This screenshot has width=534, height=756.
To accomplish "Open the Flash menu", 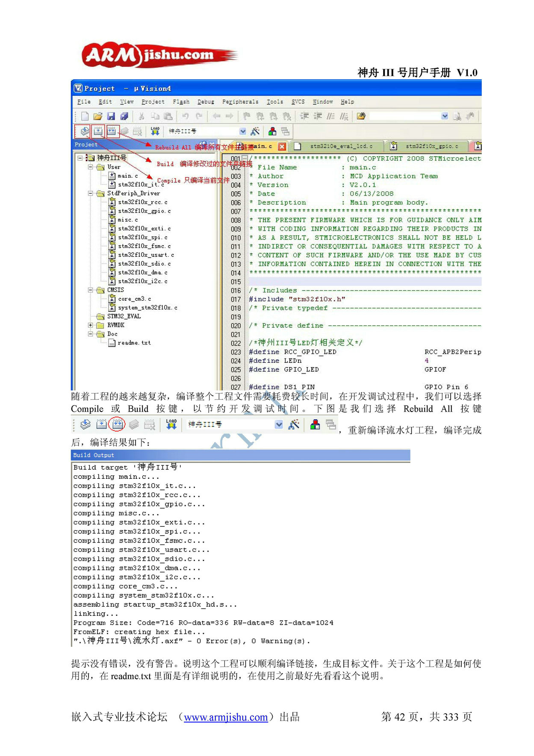I will click(x=181, y=102).
